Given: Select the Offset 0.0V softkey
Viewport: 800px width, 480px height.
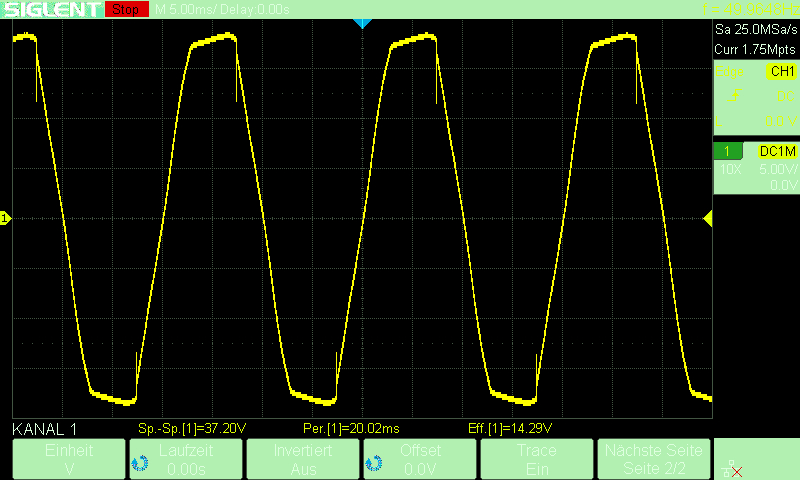Looking at the screenshot, I should [420, 459].
